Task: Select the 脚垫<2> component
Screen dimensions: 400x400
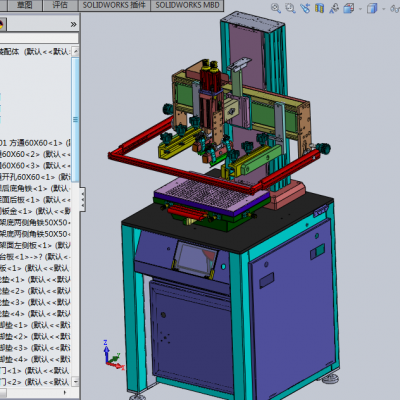Action: [x=35, y=336]
